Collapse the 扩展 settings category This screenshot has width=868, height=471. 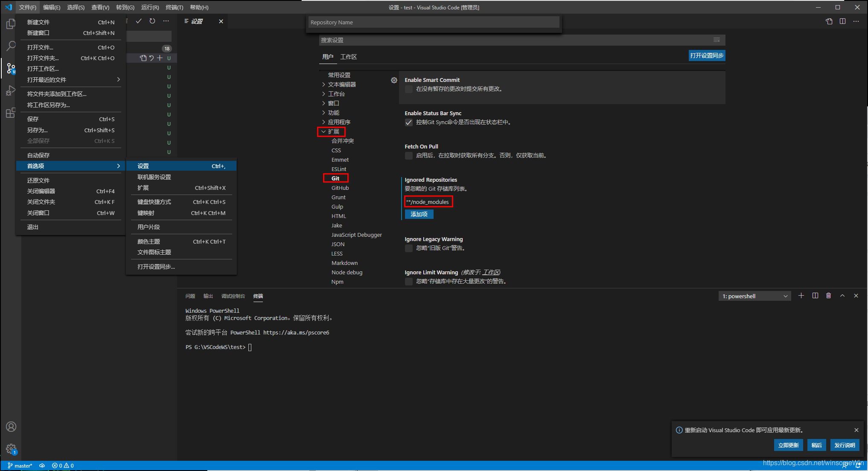[x=333, y=131]
